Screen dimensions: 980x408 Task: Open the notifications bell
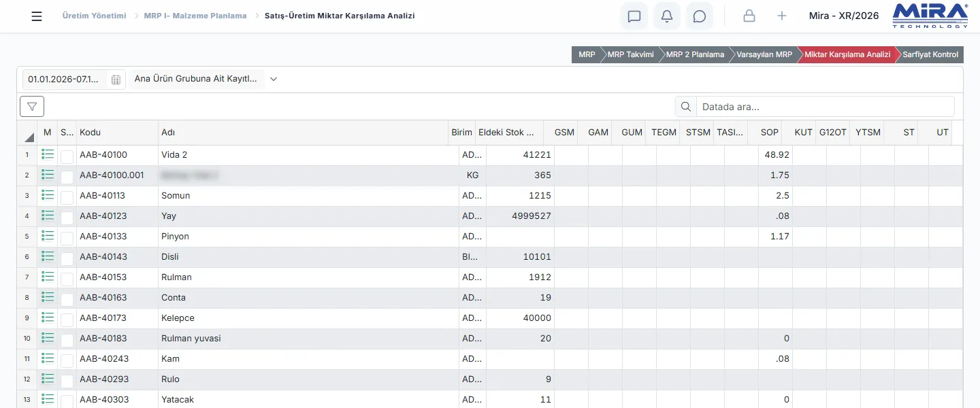667,16
